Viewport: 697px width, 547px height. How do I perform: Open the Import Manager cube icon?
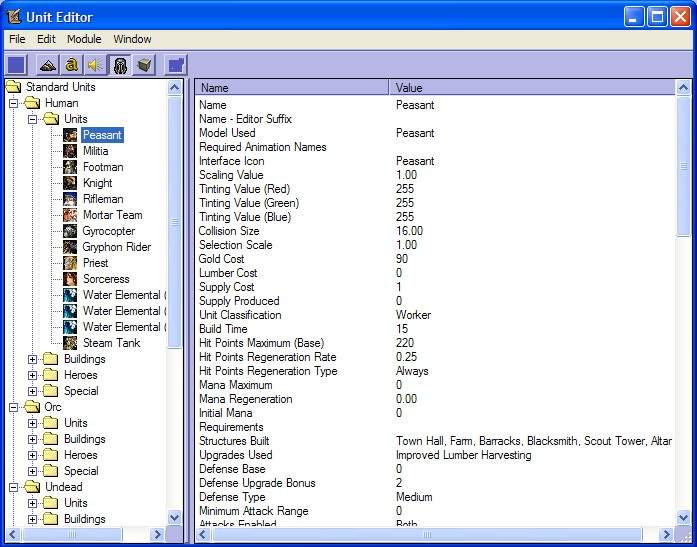pyautogui.click(x=144, y=65)
